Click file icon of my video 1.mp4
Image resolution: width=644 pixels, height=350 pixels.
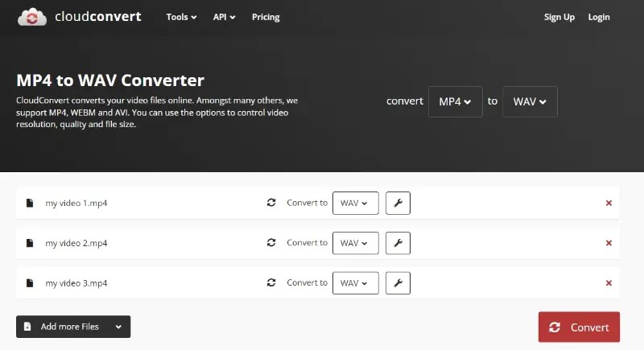[x=30, y=203]
